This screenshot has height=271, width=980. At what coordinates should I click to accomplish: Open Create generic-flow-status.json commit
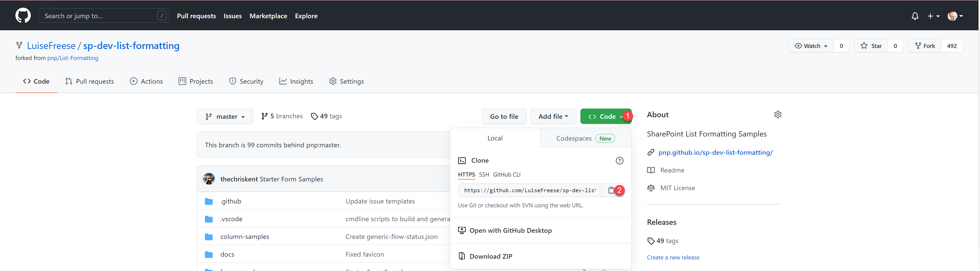(x=391, y=237)
